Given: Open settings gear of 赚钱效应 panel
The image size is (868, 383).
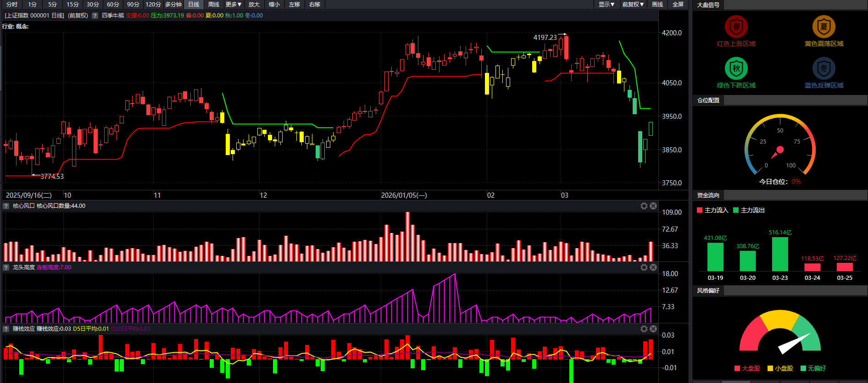Looking at the screenshot, I should click(x=644, y=329).
